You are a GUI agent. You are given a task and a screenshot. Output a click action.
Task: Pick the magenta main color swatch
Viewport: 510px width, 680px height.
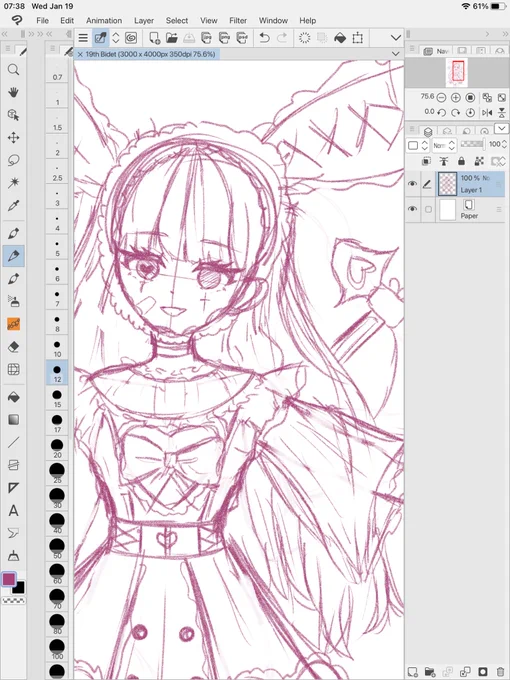point(9,579)
